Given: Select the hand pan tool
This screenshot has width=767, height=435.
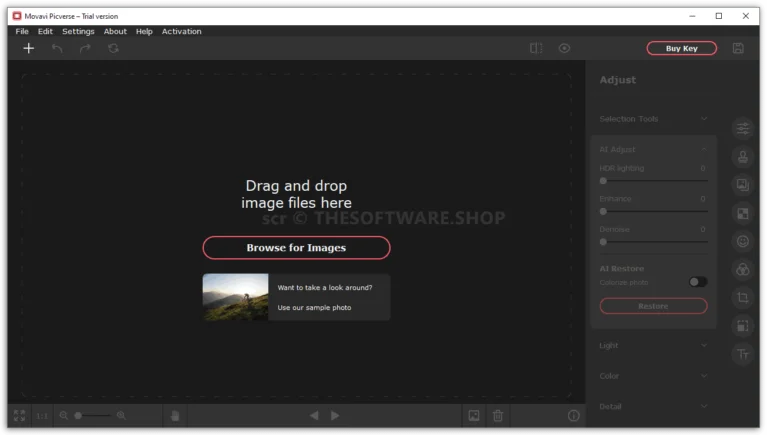Looking at the screenshot, I should point(175,415).
